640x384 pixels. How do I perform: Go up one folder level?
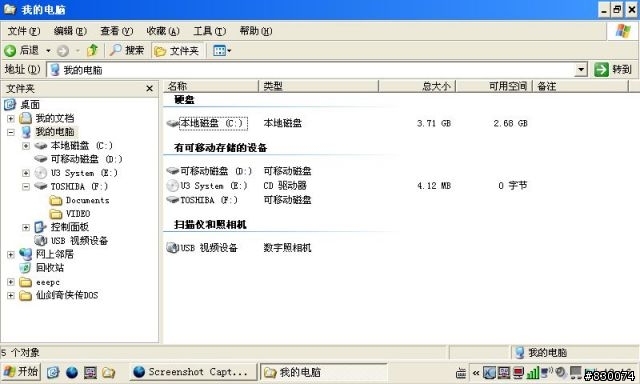[93, 51]
